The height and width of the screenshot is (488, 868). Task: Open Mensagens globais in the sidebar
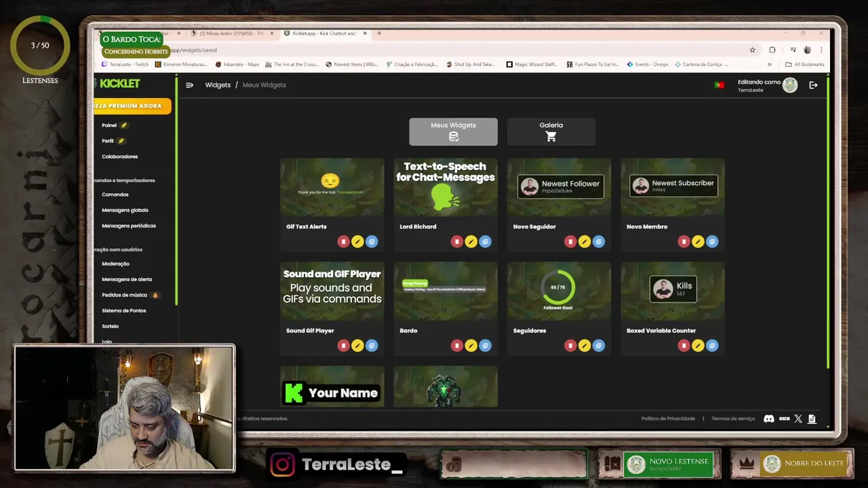(x=125, y=210)
